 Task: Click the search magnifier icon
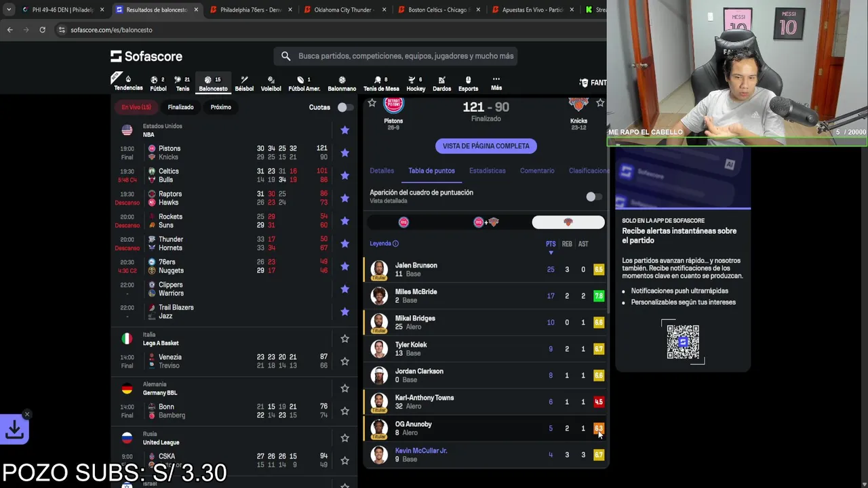pos(285,56)
